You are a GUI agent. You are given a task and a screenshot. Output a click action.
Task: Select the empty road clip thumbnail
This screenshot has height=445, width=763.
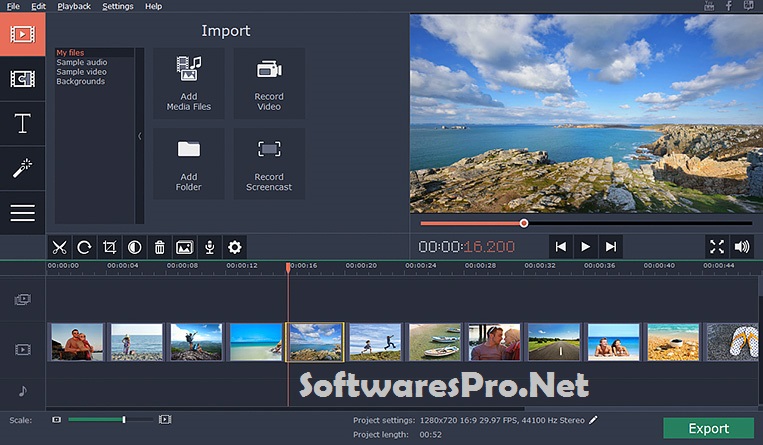coord(554,342)
